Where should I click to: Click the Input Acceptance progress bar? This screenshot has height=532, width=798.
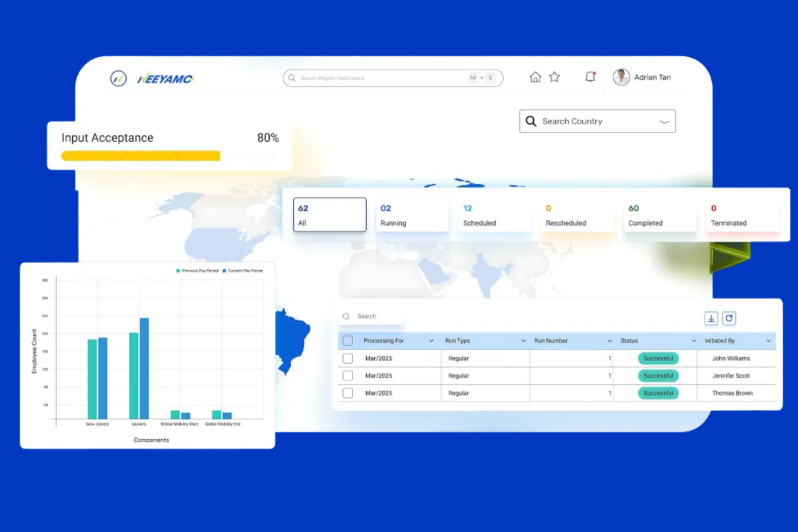[x=168, y=156]
